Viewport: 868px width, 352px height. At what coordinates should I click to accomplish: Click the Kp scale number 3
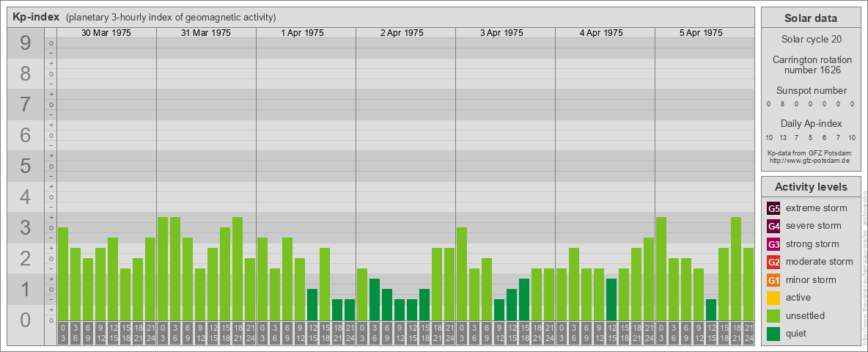(26, 227)
